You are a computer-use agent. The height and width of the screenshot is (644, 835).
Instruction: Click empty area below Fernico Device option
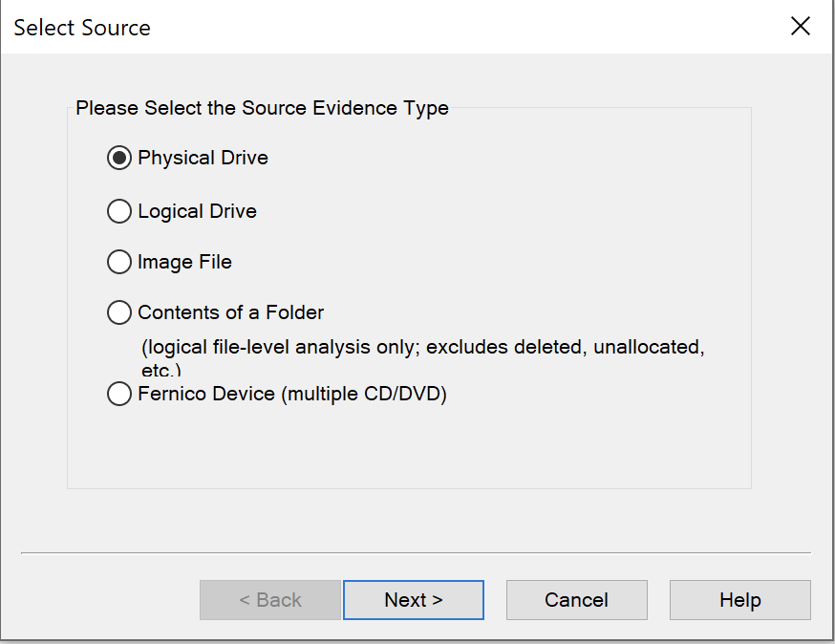click(x=409, y=447)
